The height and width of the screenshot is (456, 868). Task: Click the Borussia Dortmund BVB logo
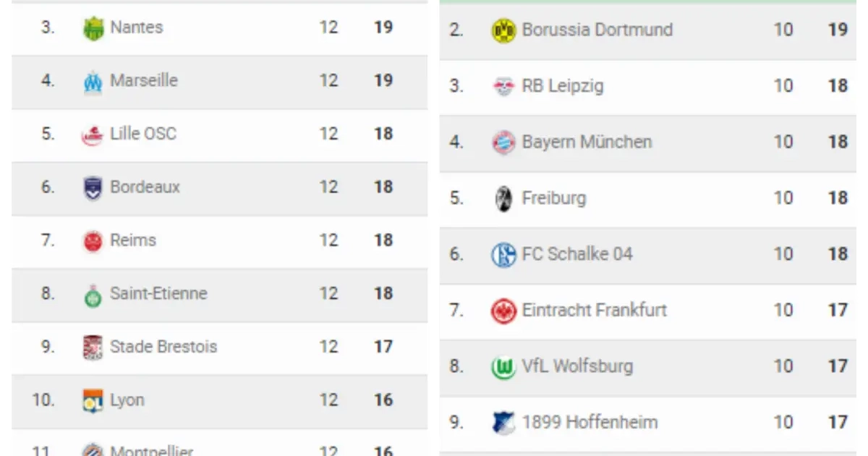(503, 30)
